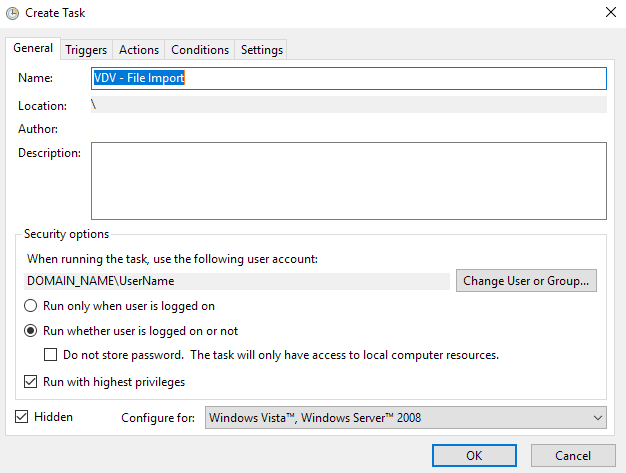Viewport: 626px width, 473px height.
Task: Click the Create Task clock icon
Action: click(x=11, y=14)
